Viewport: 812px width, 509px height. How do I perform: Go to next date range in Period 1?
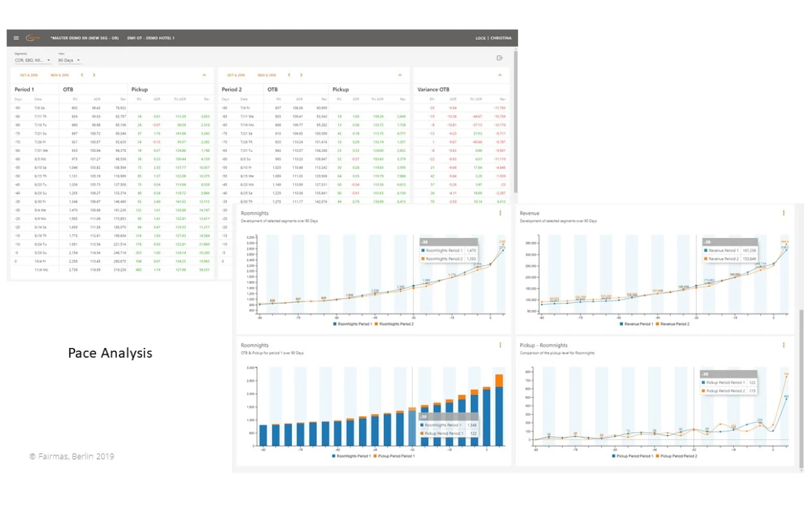94,76
